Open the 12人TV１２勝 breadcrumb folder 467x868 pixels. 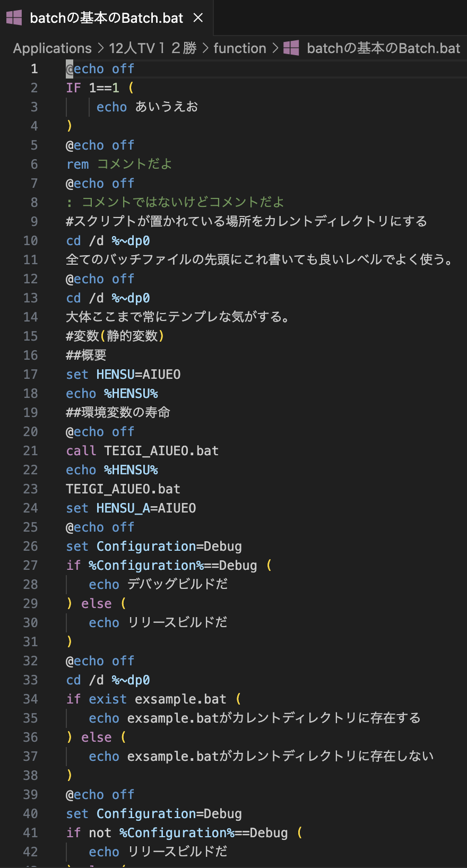pos(153,48)
